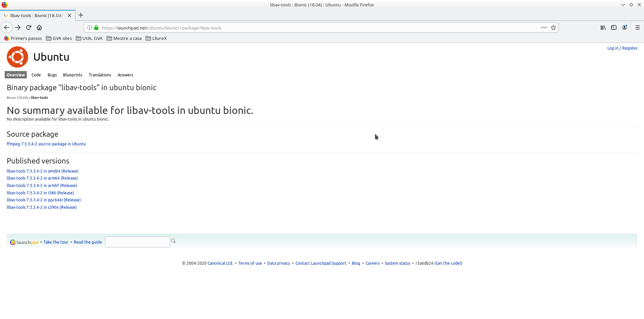Image resolution: width=644 pixels, height=319 pixels.
Task: Click Get the code! link
Action: (448, 263)
